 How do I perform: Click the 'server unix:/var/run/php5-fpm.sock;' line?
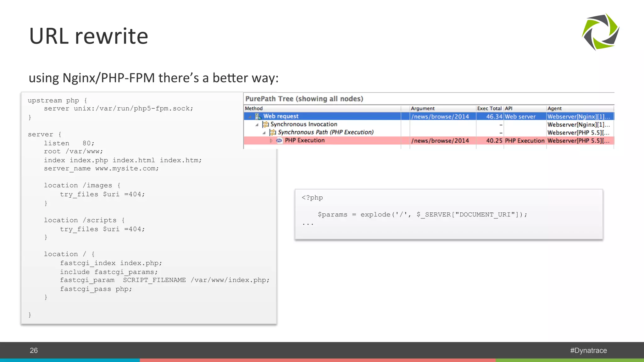(119, 108)
